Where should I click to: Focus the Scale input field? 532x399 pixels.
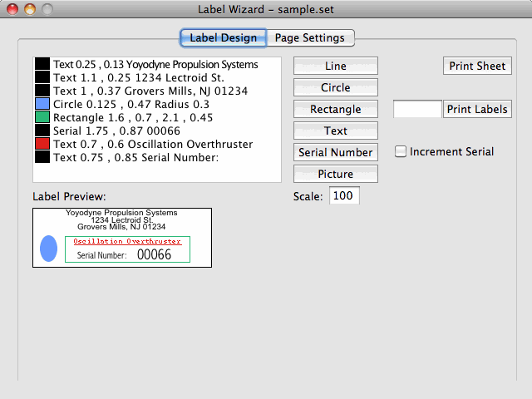344,196
